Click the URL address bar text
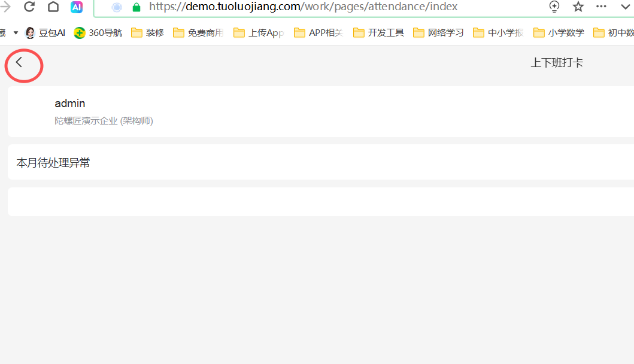 pyautogui.click(x=303, y=7)
